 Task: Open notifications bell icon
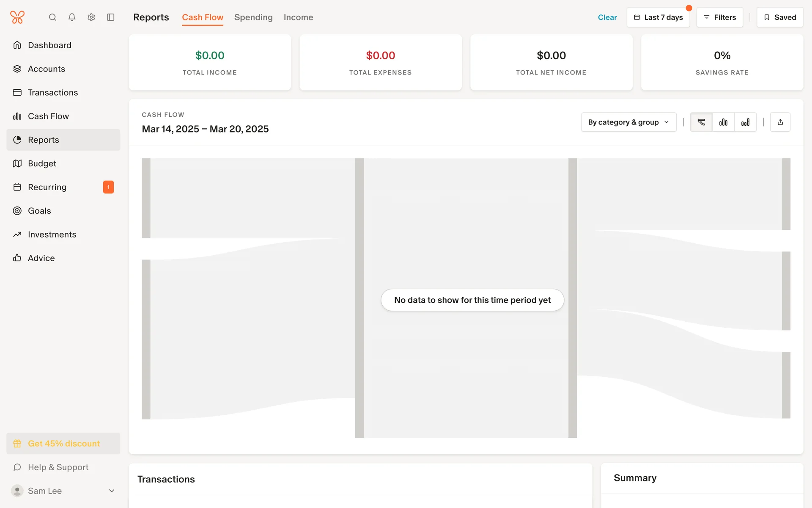(72, 17)
